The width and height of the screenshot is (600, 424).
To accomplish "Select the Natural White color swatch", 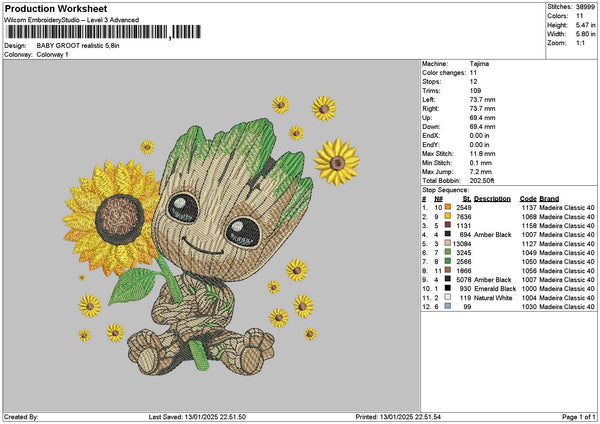I will (448, 297).
